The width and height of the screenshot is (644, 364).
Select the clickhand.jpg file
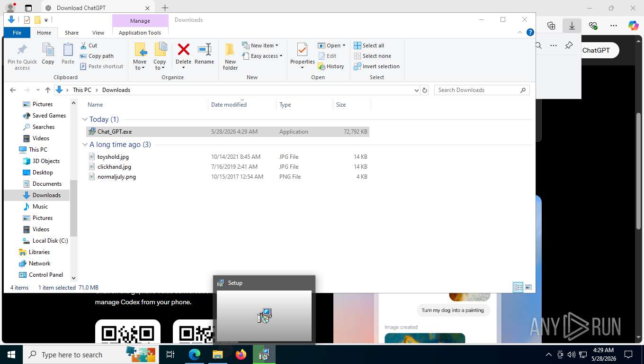228,167
